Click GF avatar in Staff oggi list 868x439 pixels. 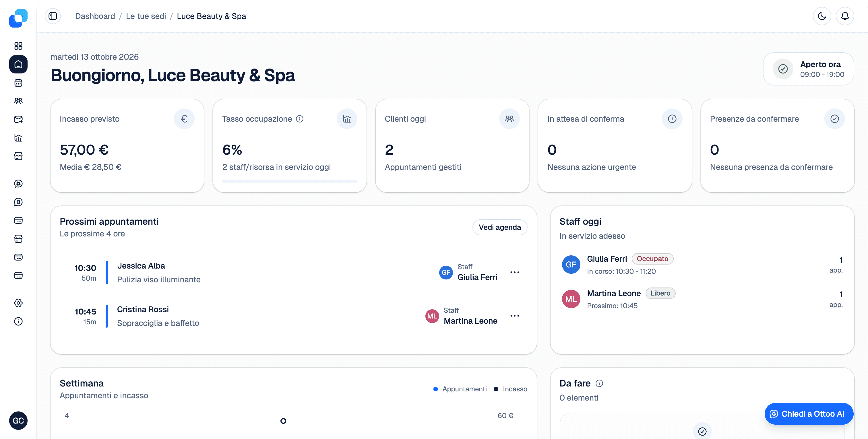(x=571, y=265)
